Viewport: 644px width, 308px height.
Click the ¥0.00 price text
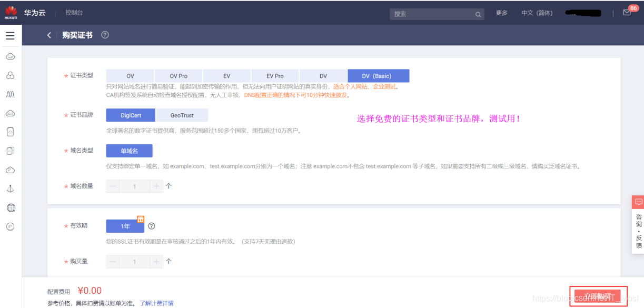coord(90,291)
